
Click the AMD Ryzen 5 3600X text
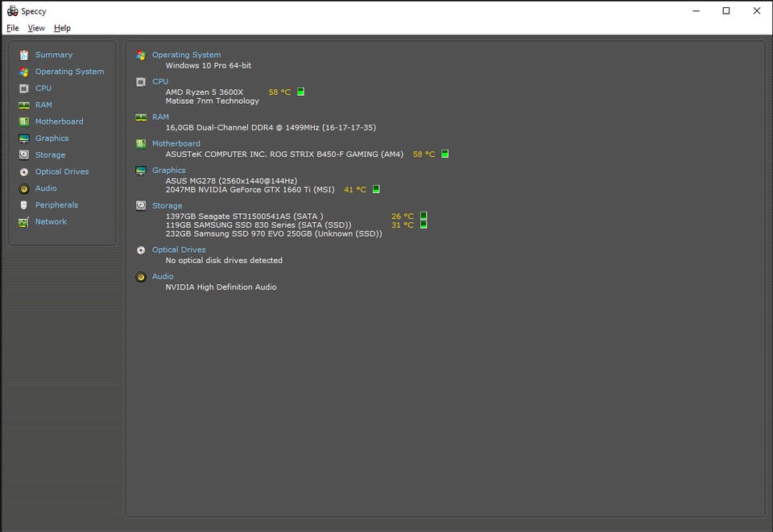pyautogui.click(x=204, y=92)
